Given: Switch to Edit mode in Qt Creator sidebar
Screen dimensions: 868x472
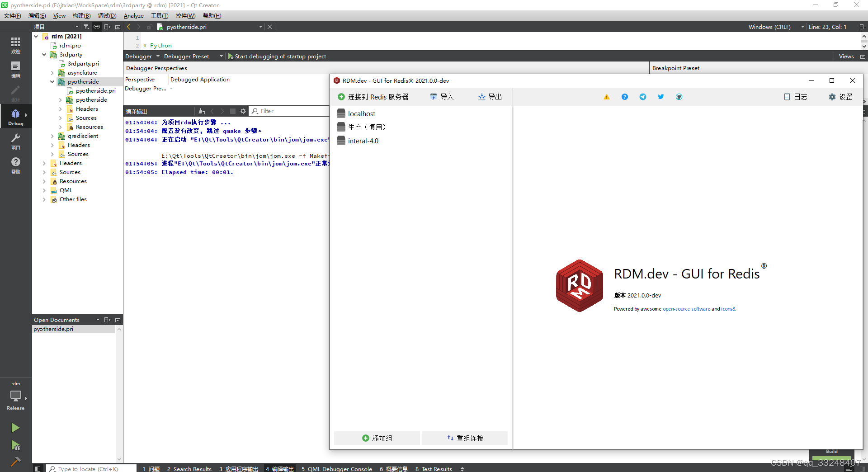Looking at the screenshot, I should tap(16, 69).
